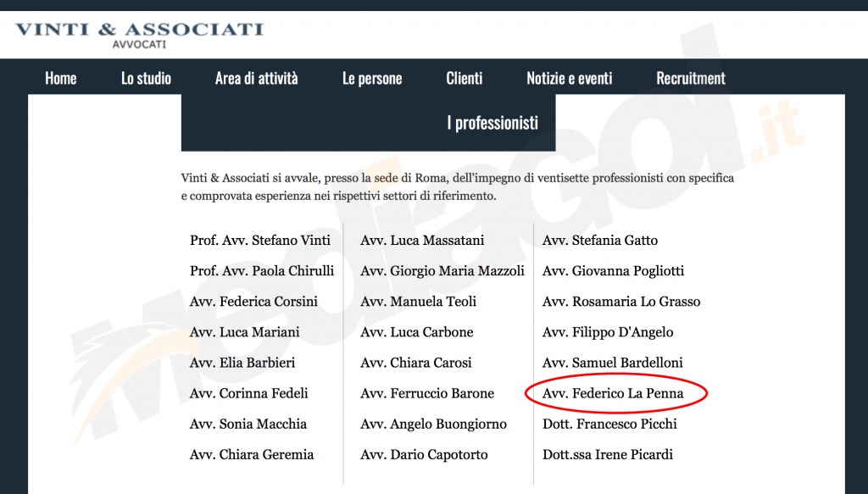The image size is (868, 494).
Task: Select the Le persone menu item
Action: [x=372, y=79]
